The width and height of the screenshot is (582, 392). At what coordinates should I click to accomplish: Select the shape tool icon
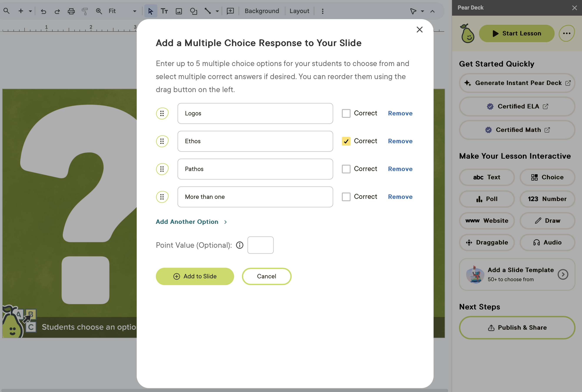(193, 11)
